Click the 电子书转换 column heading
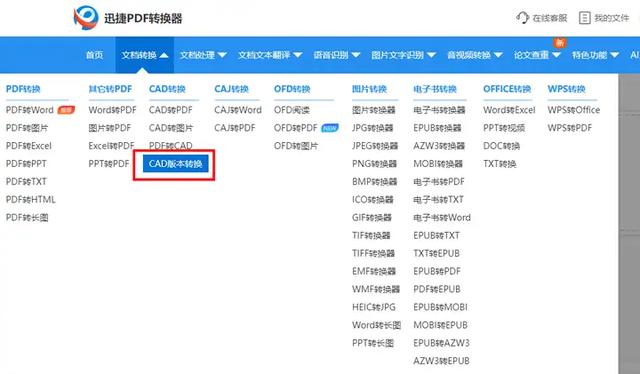The width and height of the screenshot is (640, 374). [435, 89]
